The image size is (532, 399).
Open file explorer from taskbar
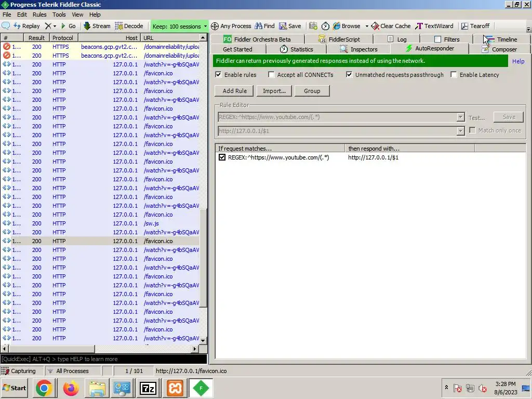(x=97, y=388)
